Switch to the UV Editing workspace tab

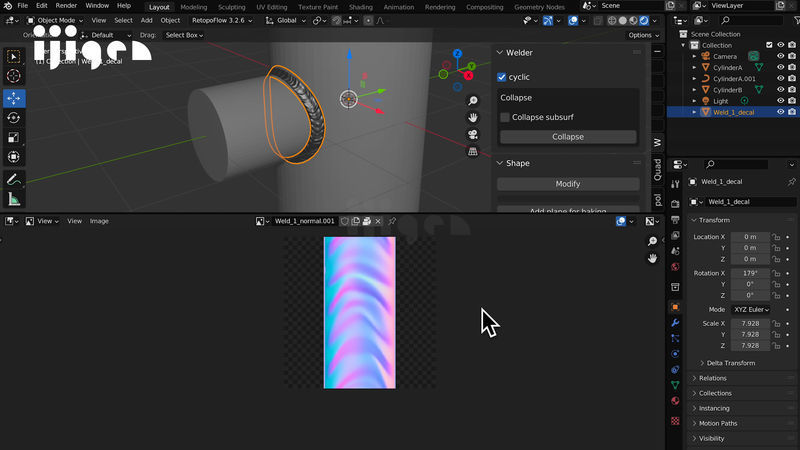(271, 7)
